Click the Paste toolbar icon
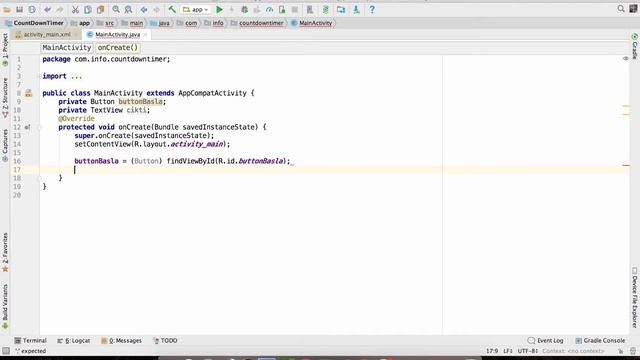This screenshot has height=360, width=640. click(100, 9)
